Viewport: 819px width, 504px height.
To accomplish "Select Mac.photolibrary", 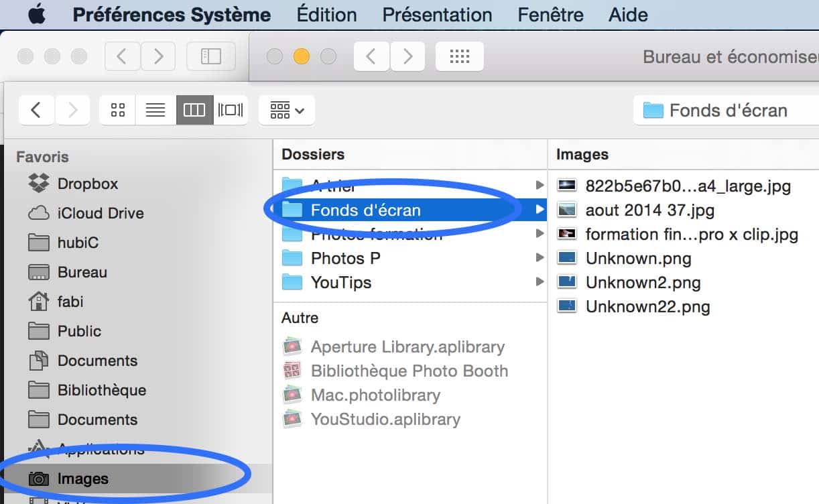I will click(375, 395).
